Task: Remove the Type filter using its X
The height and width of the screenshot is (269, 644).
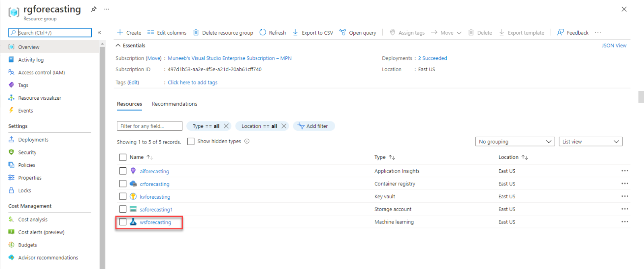Action: pos(226,126)
